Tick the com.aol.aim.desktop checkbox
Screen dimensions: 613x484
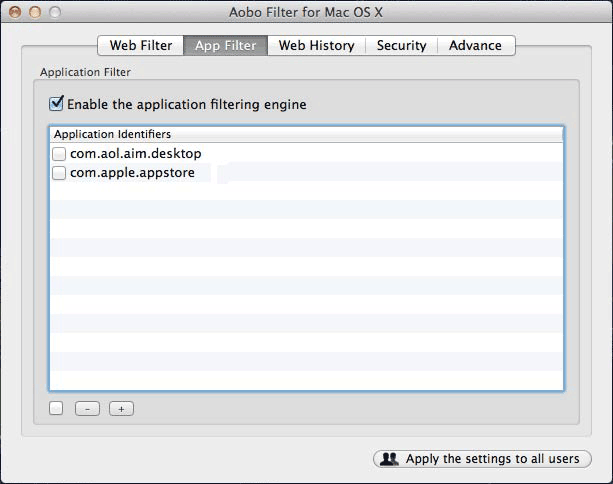[x=59, y=154]
